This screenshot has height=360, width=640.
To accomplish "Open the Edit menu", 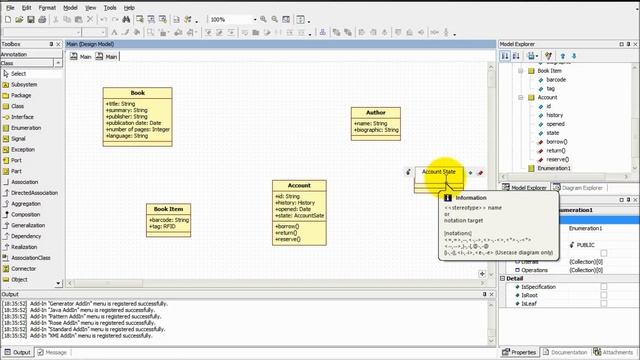I will pyautogui.click(x=27, y=8).
